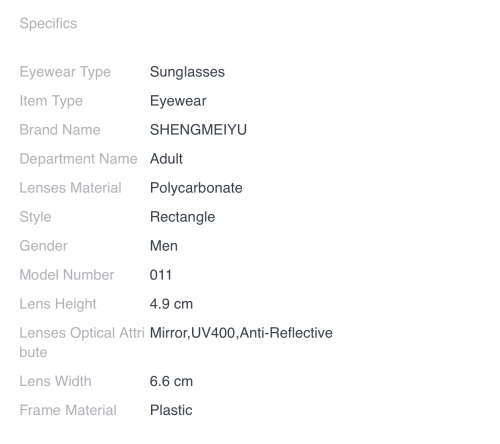Click the Model Number label
Screen dimensions: 500x444
67,275
